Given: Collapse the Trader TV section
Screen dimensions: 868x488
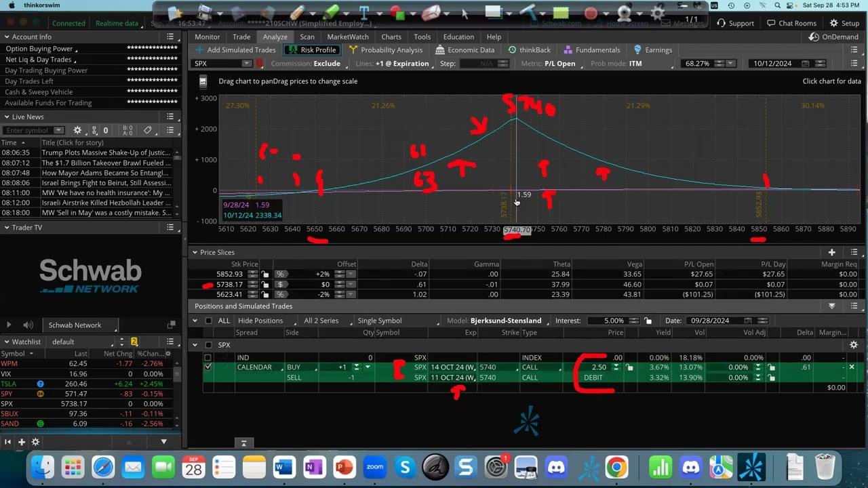Looking at the screenshot, I should pos(7,227).
